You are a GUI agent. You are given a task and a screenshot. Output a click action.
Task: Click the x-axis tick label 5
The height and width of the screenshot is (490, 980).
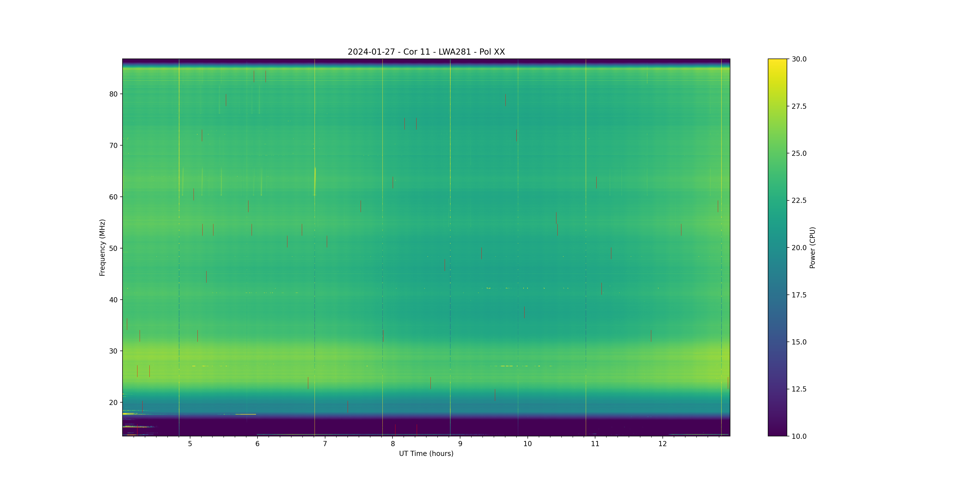pos(190,444)
